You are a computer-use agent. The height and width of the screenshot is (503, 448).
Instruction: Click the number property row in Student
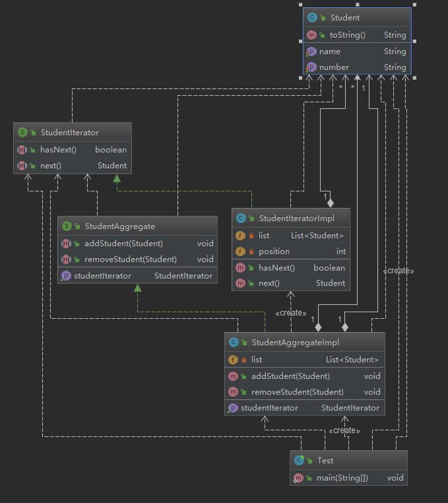(x=357, y=67)
